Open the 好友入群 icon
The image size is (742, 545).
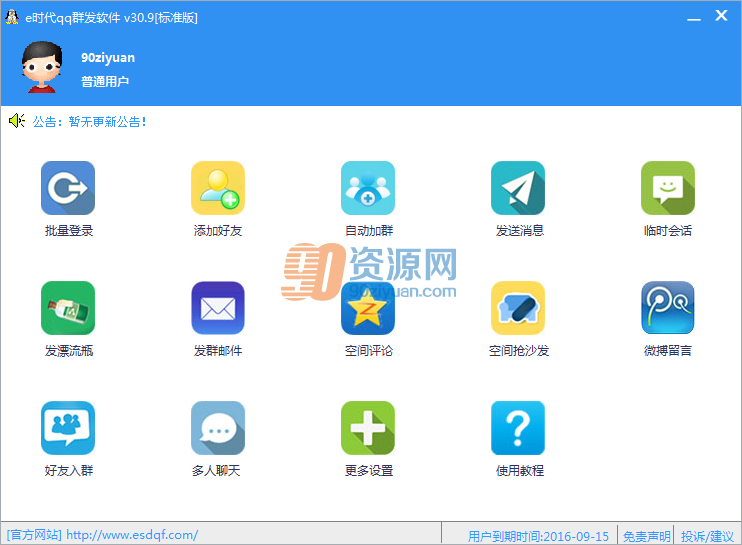point(68,428)
